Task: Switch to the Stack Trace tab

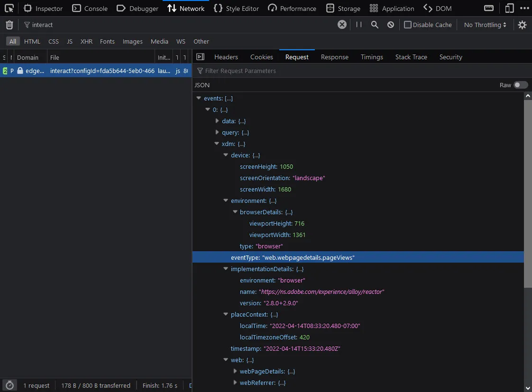Action: pos(411,57)
